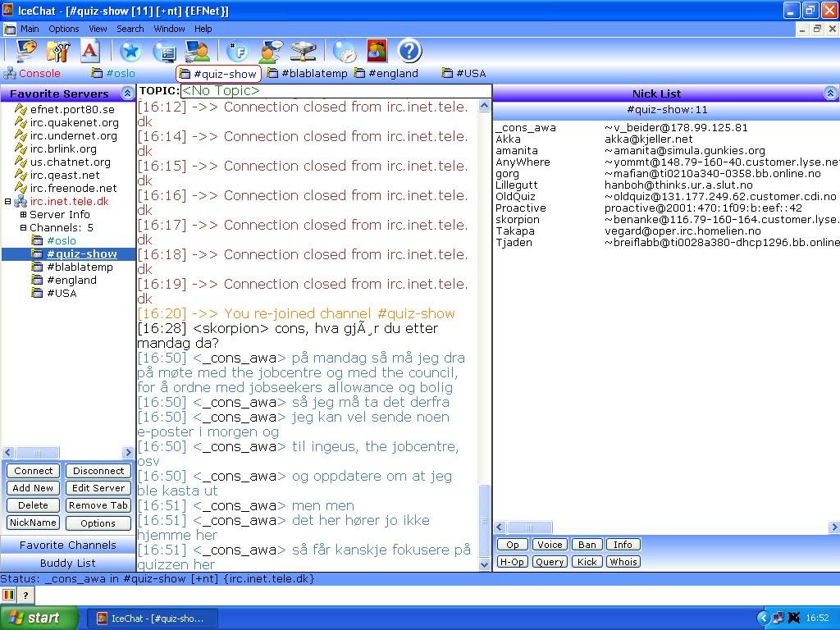840x630 pixels.
Task: Select irc.freenode.net in Favorite Servers
Action: point(73,188)
